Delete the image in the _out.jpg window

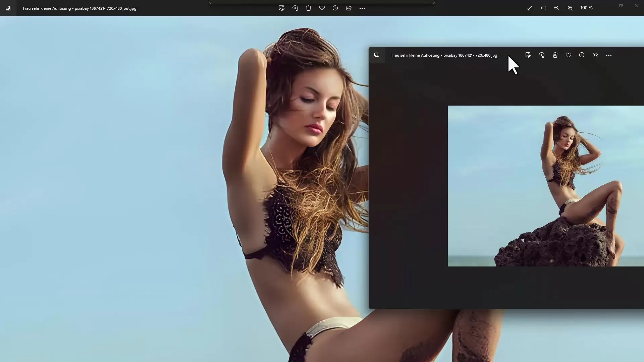(x=309, y=8)
